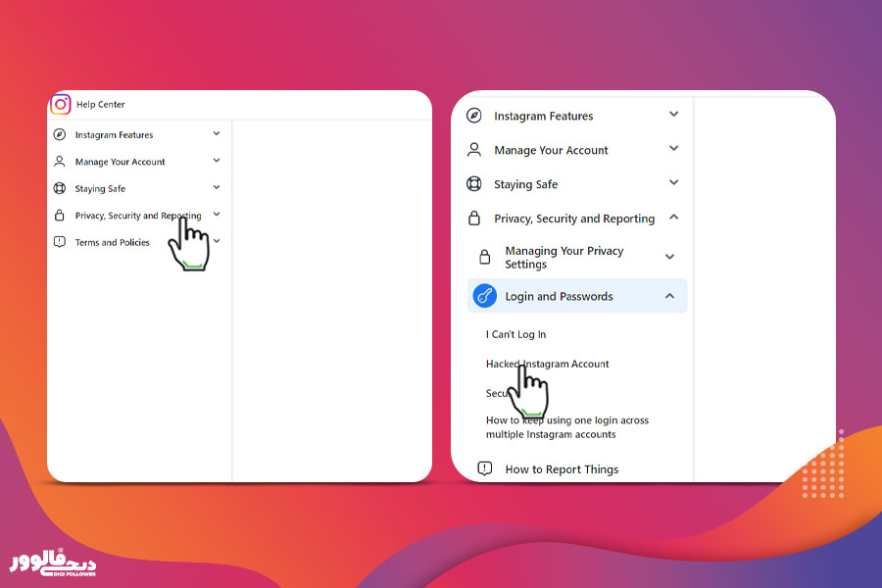Expand the Staying Safe chevron, right panel
Screen dimensions: 882x588
click(674, 183)
